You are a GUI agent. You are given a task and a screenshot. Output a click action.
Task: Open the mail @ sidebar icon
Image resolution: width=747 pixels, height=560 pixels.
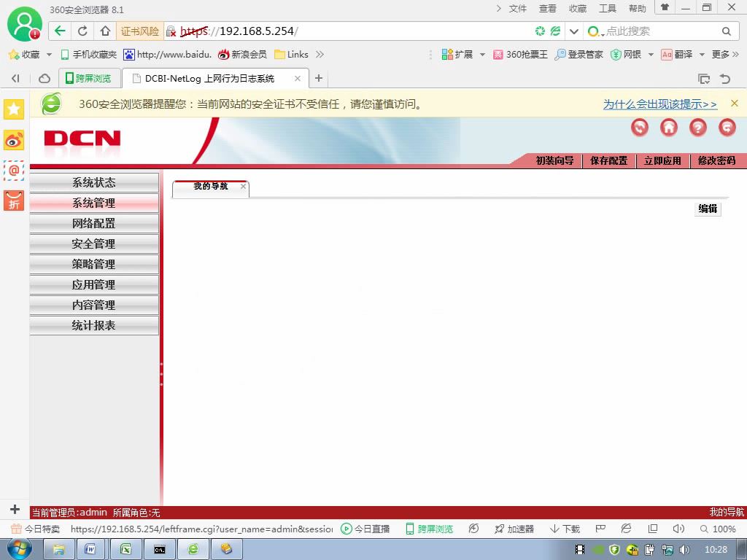coord(14,170)
